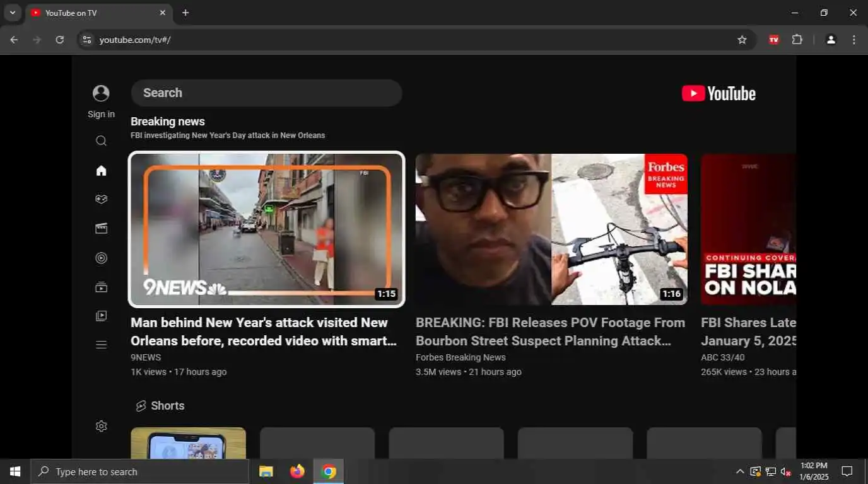This screenshot has width=868, height=484.
Task: Click the "ABC 33/40" channel name
Action: coord(722,357)
